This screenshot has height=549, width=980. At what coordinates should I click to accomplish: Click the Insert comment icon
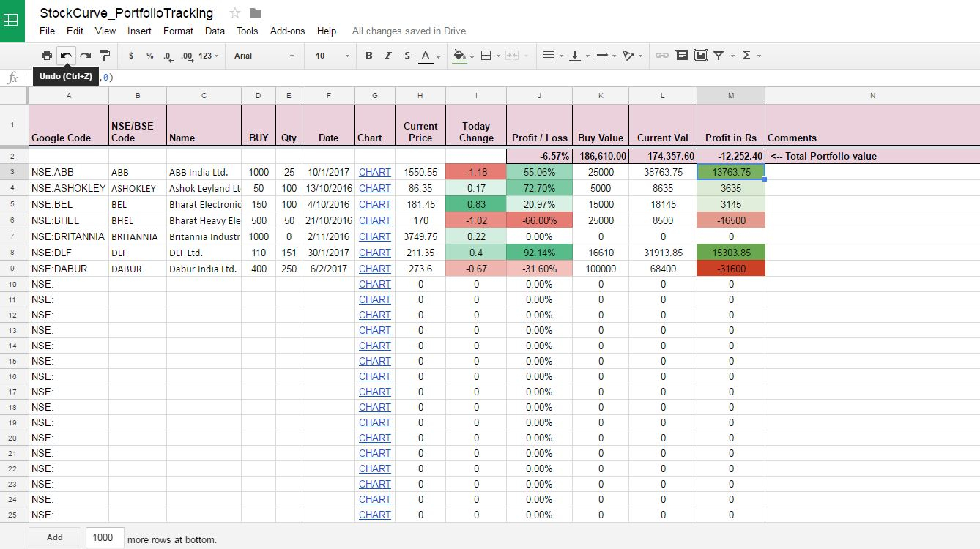[x=681, y=56]
